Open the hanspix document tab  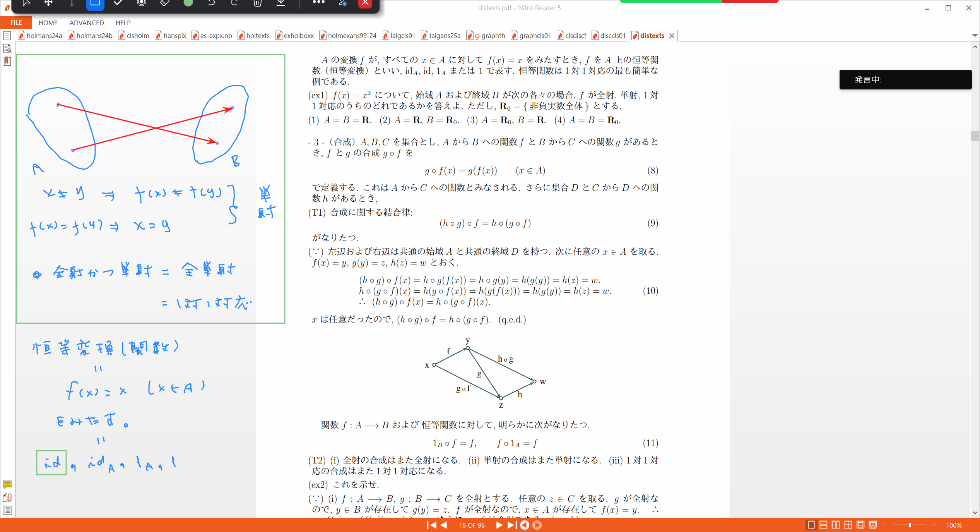pos(171,36)
